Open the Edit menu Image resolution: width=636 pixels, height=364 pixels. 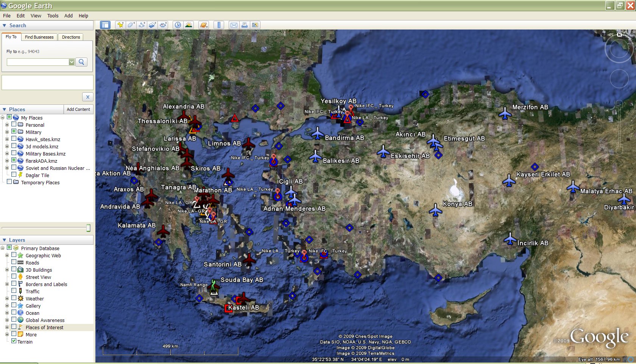[20, 16]
